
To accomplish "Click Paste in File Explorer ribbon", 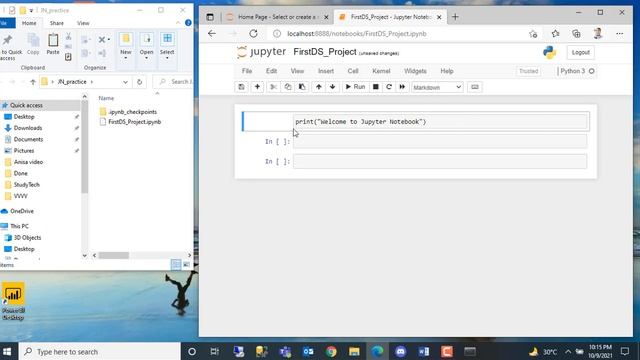I will coord(53,44).
